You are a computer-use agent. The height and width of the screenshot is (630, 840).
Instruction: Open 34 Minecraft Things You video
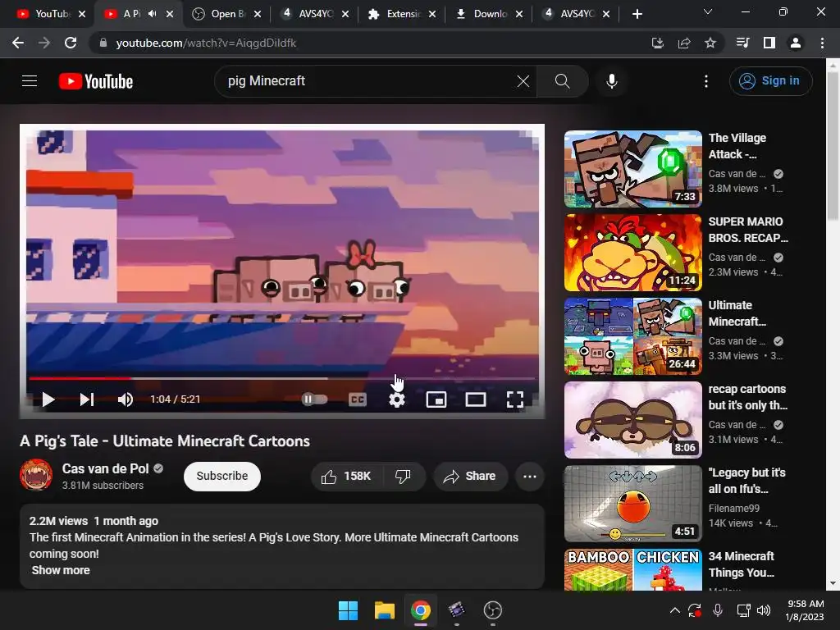click(x=741, y=564)
